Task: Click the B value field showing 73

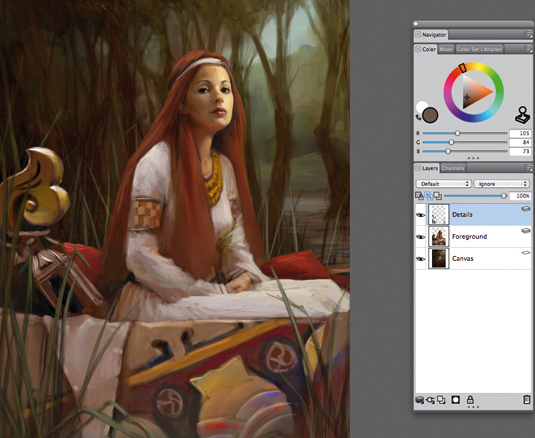Action: click(520, 151)
